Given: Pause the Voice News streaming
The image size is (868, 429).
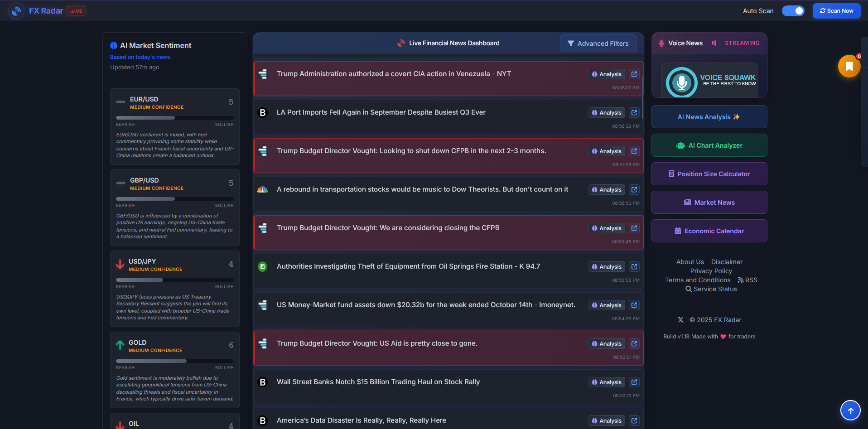Looking at the screenshot, I should pos(714,43).
